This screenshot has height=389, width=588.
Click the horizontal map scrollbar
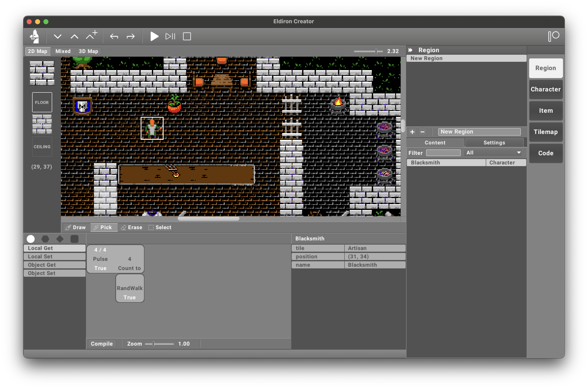[x=209, y=218]
